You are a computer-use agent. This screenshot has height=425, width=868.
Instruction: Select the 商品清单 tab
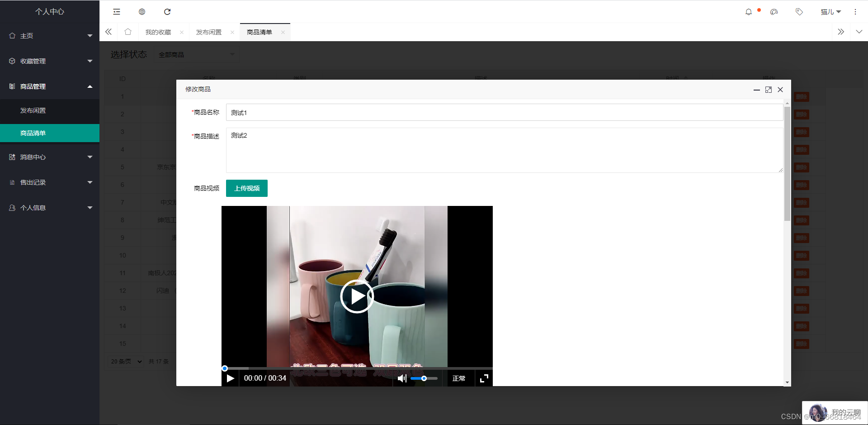pos(259,32)
